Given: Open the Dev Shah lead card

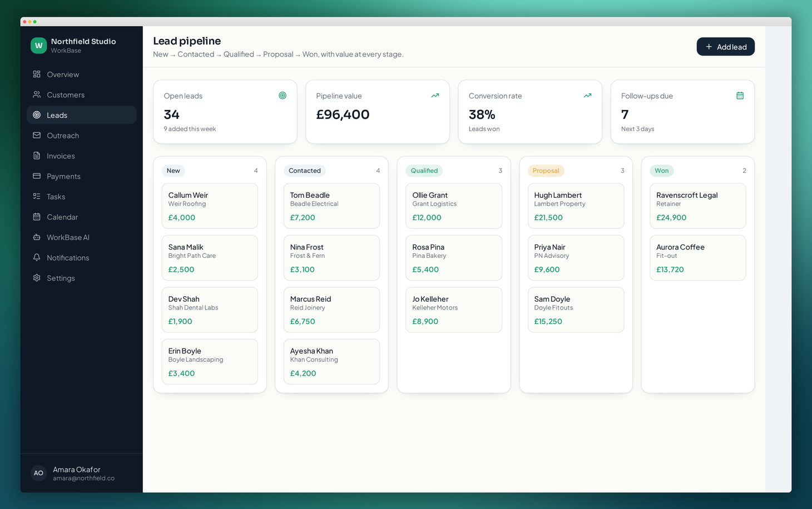Looking at the screenshot, I should 210,310.
